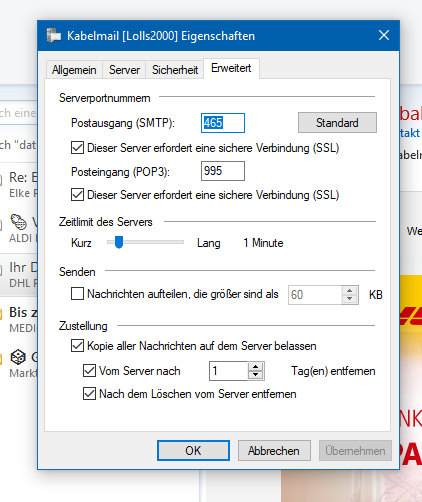Click the Kabelmail account icon in title bar

pyautogui.click(x=54, y=35)
